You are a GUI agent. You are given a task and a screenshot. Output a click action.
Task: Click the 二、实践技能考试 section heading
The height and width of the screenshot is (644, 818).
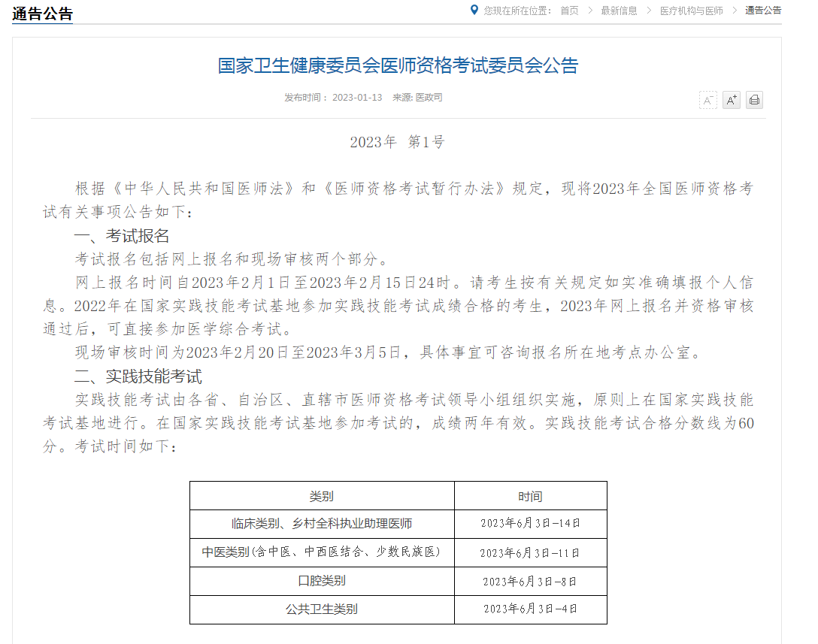pyautogui.click(x=138, y=376)
